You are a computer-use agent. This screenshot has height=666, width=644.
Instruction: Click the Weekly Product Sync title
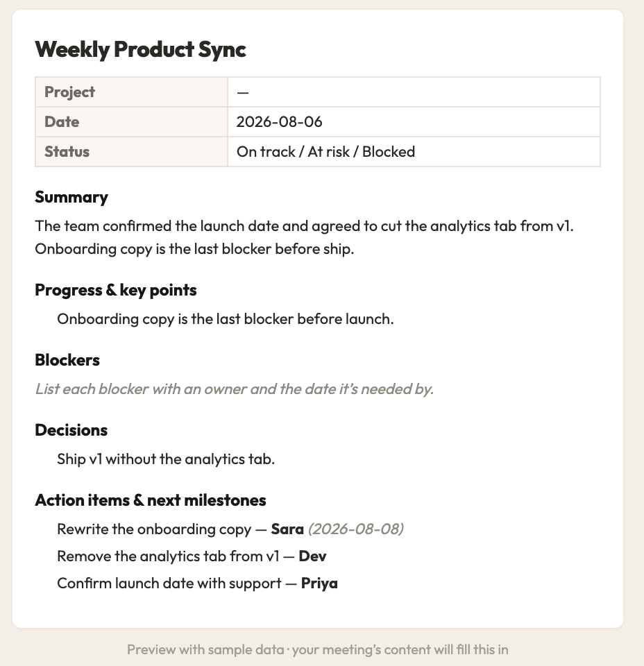click(140, 49)
